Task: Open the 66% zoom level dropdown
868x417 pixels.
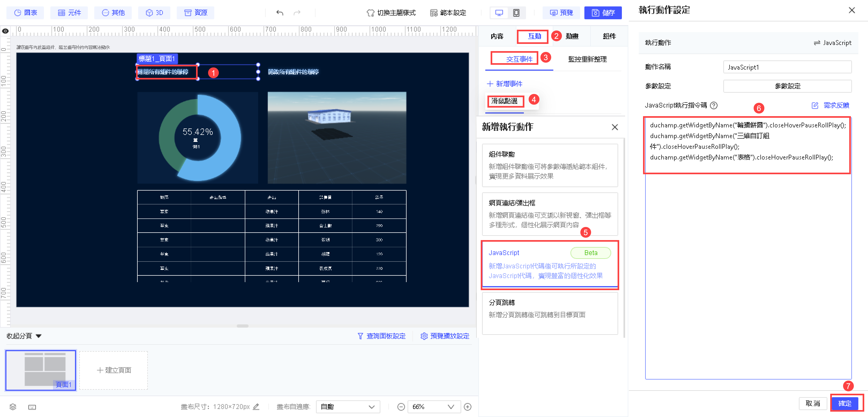Action: (433, 407)
